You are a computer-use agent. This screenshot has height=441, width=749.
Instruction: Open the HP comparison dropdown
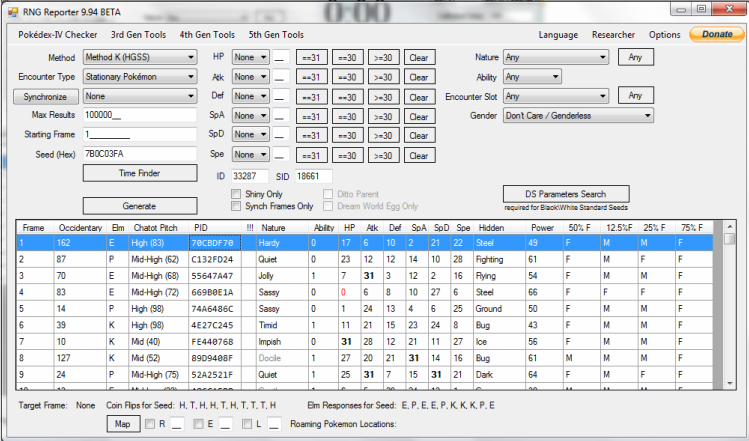pos(251,57)
